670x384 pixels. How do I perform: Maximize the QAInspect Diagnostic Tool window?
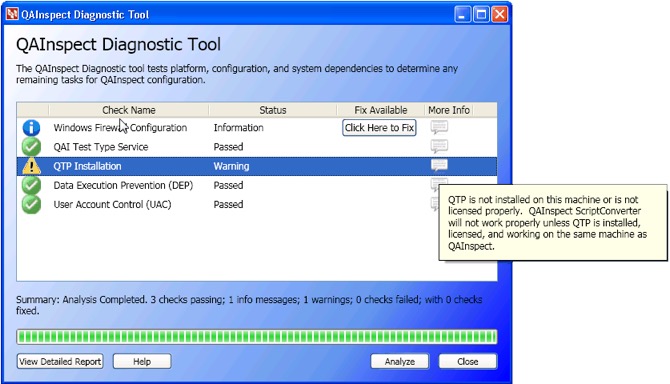pyautogui.click(x=481, y=14)
